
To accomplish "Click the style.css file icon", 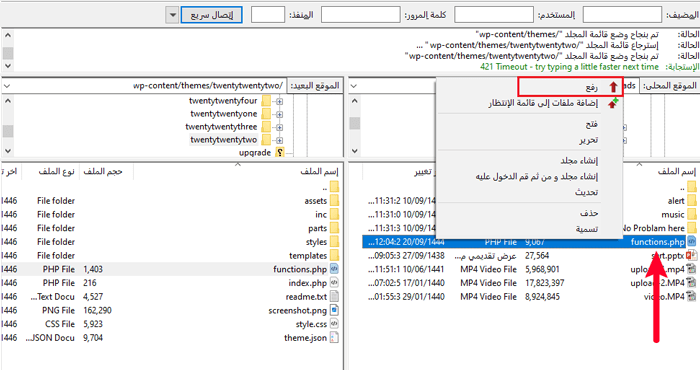I will [334, 324].
